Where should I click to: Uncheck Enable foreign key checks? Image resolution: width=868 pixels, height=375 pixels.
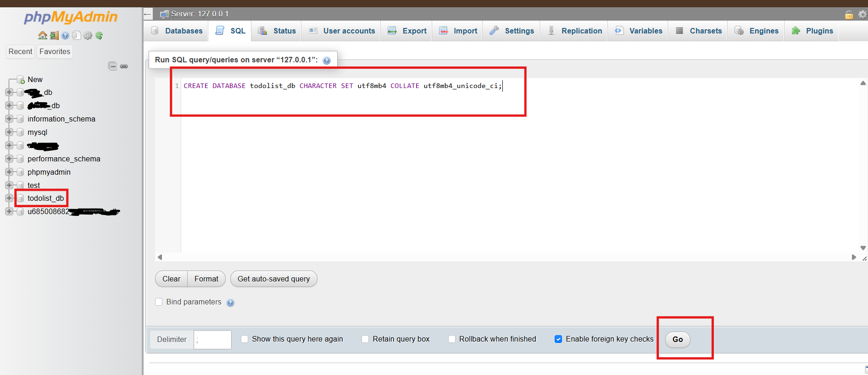[558, 339]
